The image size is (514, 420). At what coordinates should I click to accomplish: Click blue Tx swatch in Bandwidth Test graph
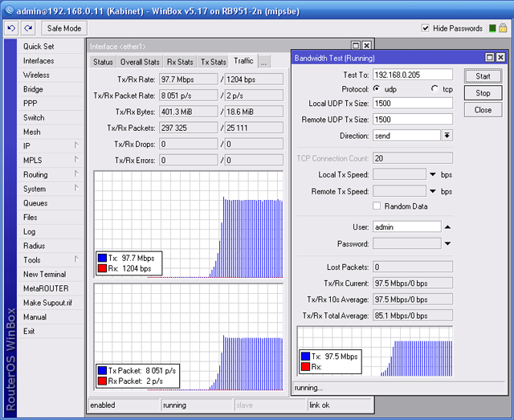coord(305,356)
